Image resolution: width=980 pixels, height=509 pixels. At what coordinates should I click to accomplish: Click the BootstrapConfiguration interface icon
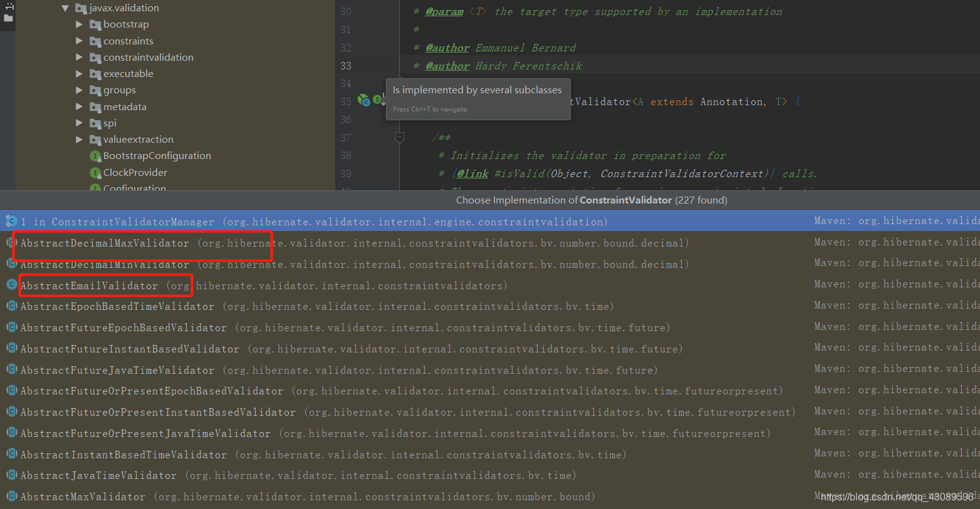tap(95, 156)
